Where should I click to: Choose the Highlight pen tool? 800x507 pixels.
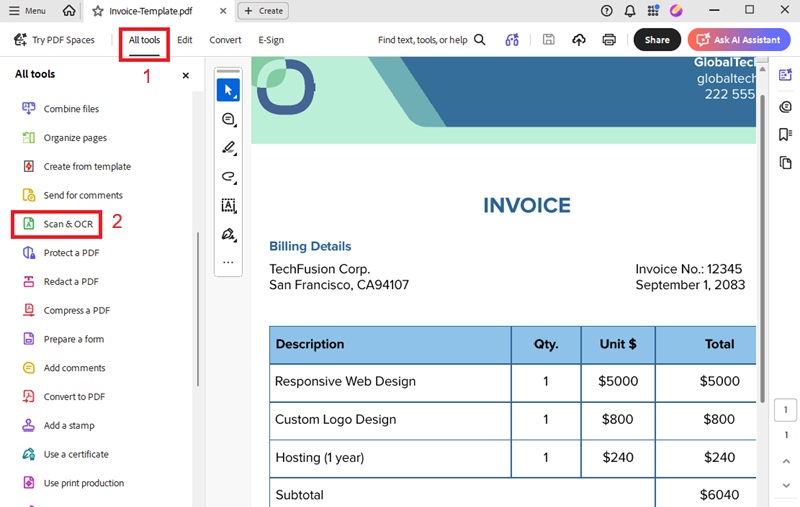(x=228, y=148)
